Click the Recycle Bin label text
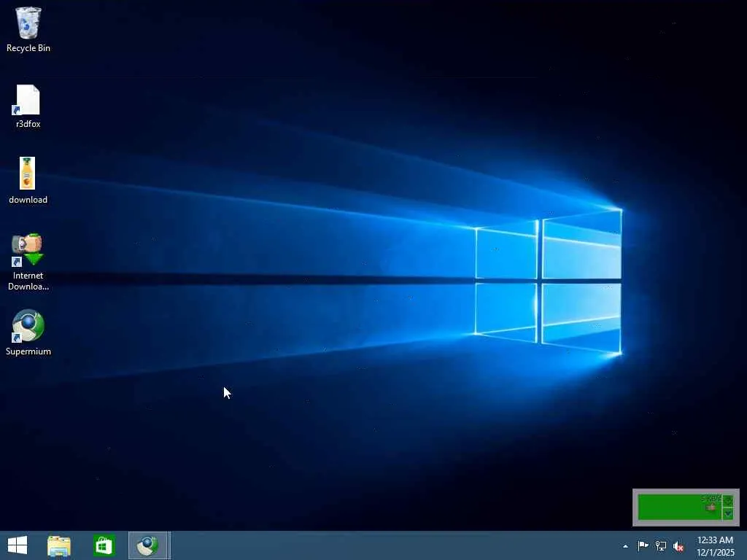Image resolution: width=747 pixels, height=560 pixels. 28,48
